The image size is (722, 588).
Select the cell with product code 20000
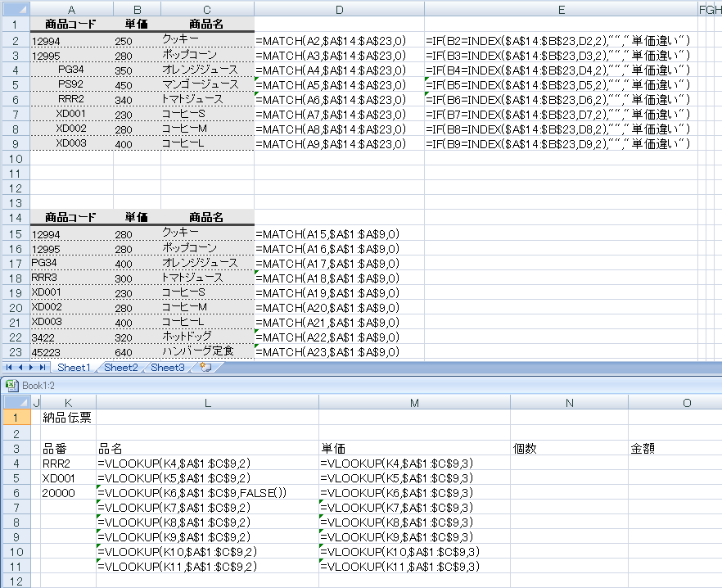point(68,492)
